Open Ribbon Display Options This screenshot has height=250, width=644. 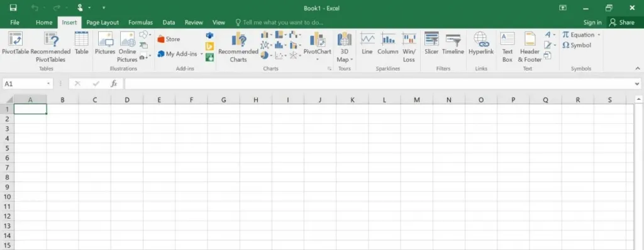[562, 8]
